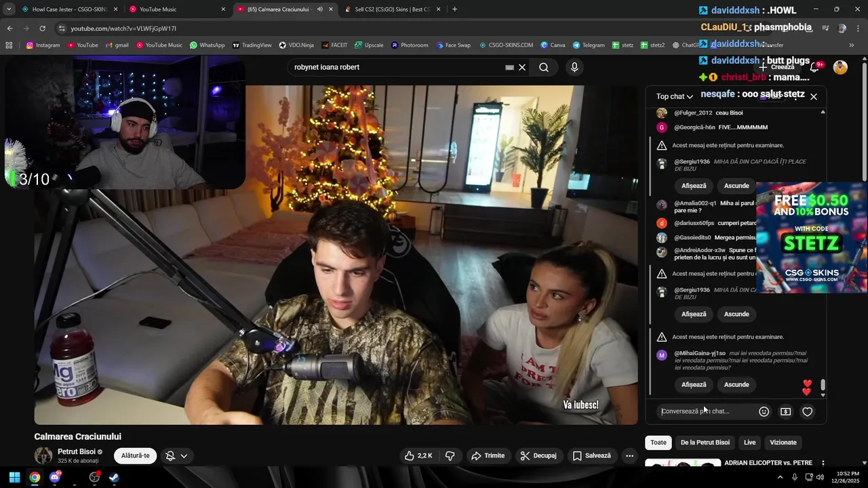Viewport: 868px width, 488px height.
Task: Open TradingView bookmark
Action: click(x=252, y=45)
